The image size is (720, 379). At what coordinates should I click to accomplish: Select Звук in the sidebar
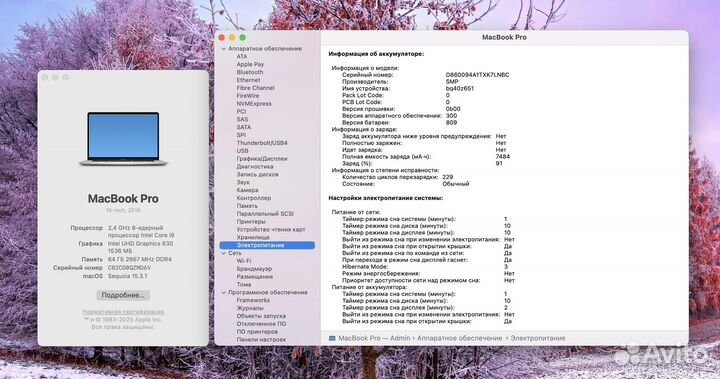pyautogui.click(x=243, y=182)
